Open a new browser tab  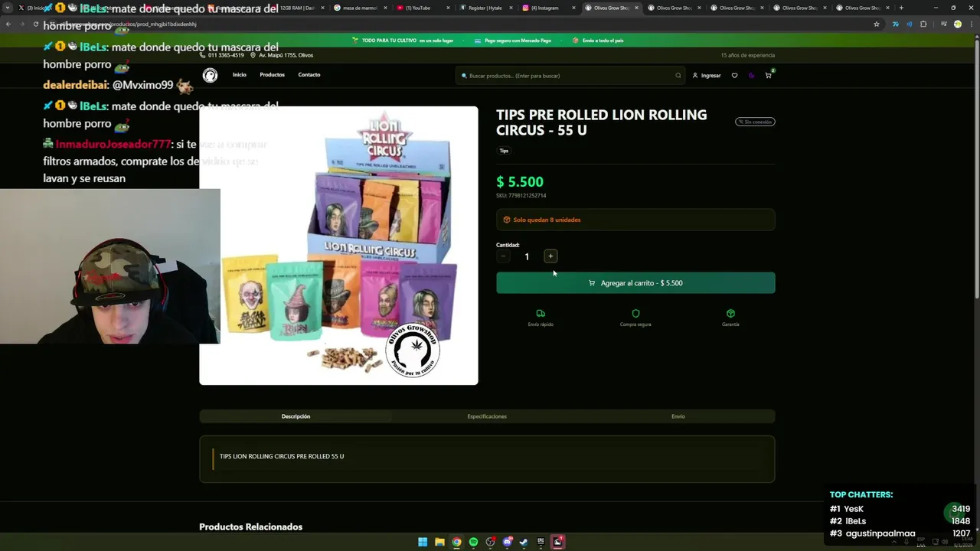[x=901, y=8]
